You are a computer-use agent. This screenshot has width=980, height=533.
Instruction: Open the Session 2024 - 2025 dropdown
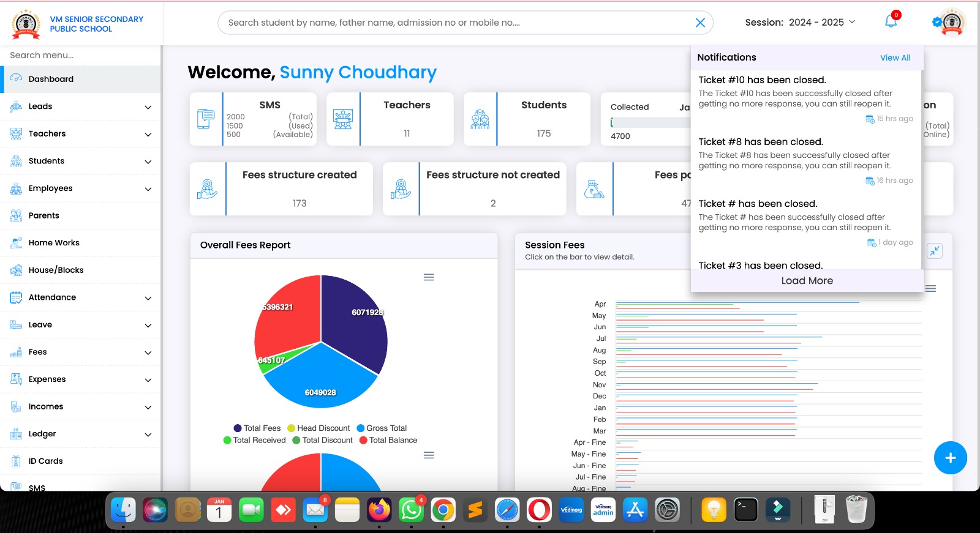(800, 23)
